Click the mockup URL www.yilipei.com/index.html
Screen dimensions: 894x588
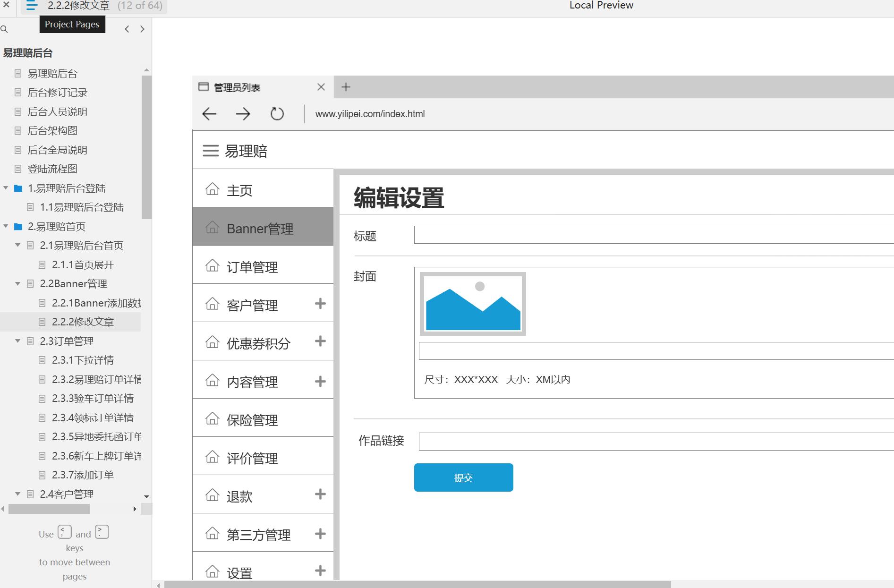pyautogui.click(x=370, y=114)
